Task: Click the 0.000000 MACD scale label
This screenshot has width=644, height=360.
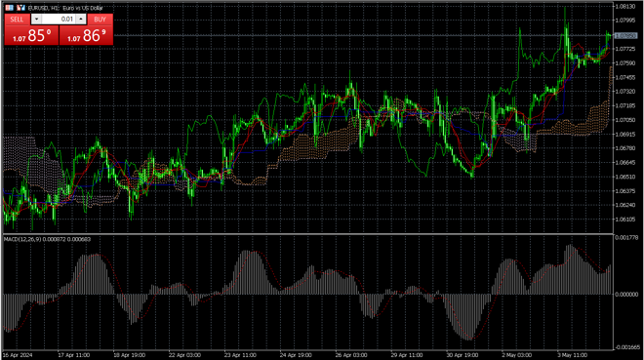Action: [626, 295]
